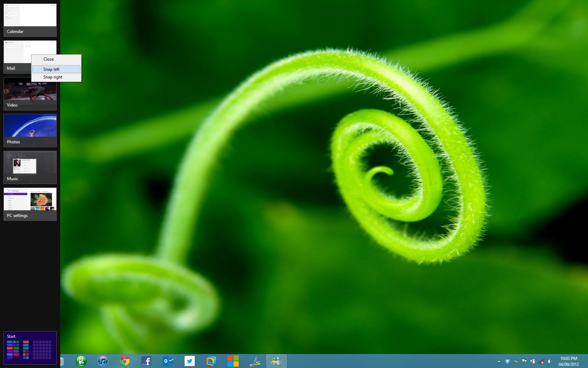The width and height of the screenshot is (588, 368).
Task: Open the Action Center flag icon
Action: (x=524, y=361)
